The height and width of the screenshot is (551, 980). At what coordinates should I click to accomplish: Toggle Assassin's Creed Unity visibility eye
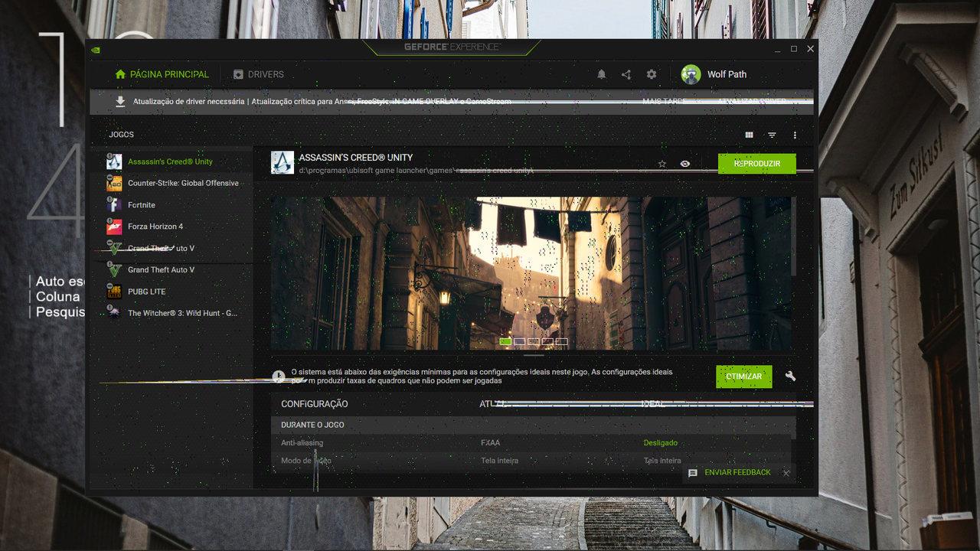click(x=685, y=164)
